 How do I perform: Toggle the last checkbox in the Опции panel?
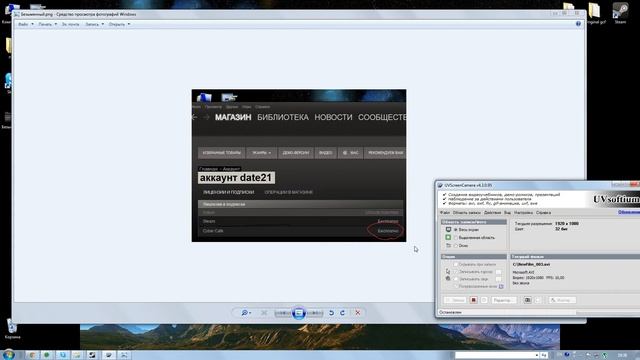tap(456, 287)
